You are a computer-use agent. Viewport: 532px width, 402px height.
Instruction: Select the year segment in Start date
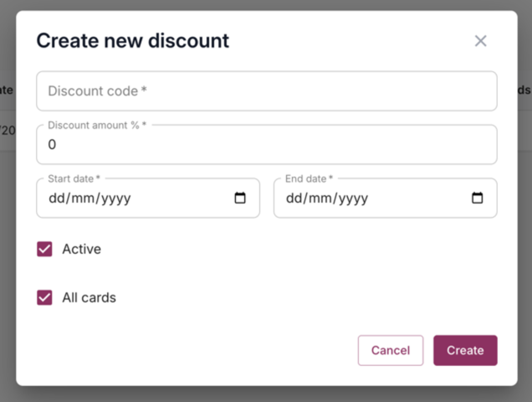pos(115,198)
